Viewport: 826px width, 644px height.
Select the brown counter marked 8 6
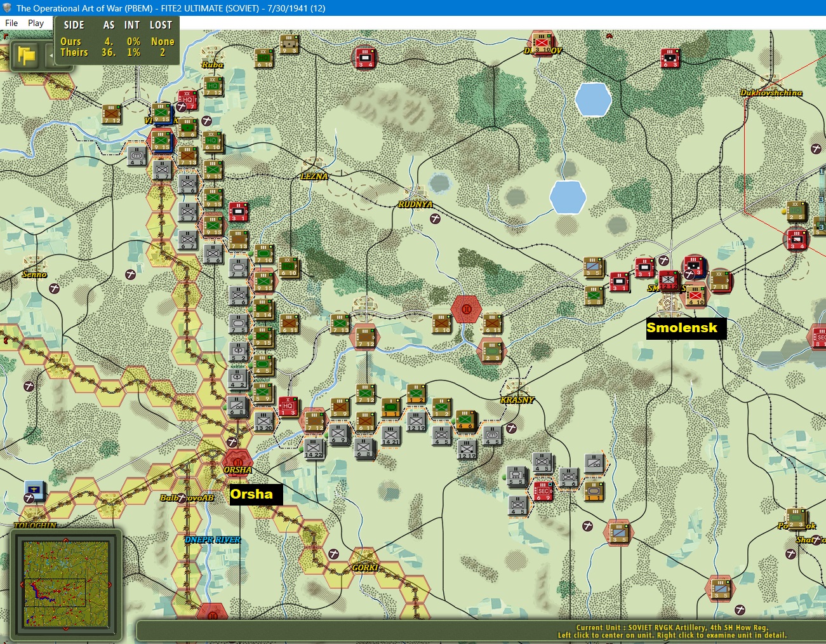[187, 128]
